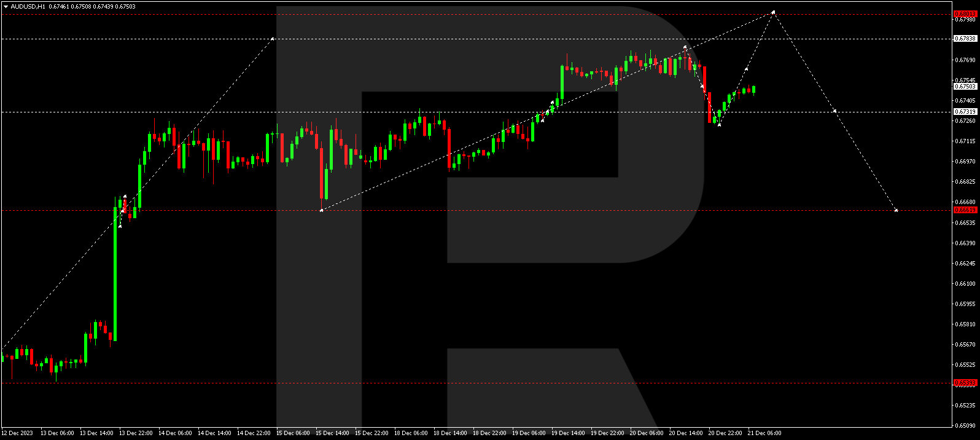
Task: Click the 0.66970 price scale value
Action: pos(965,162)
